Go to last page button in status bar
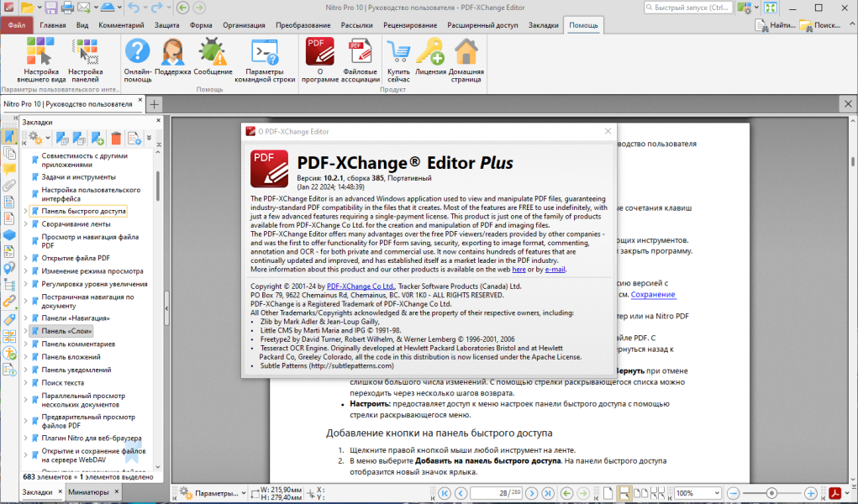 (x=546, y=493)
